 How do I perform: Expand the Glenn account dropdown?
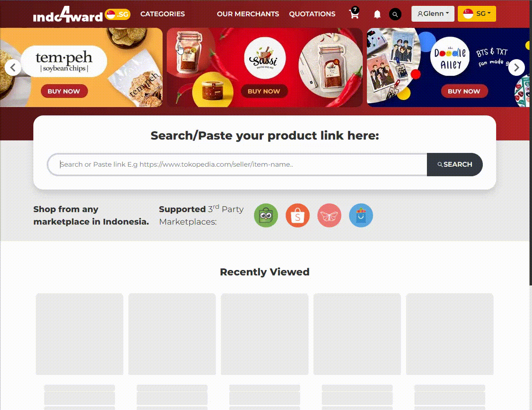[433, 14]
